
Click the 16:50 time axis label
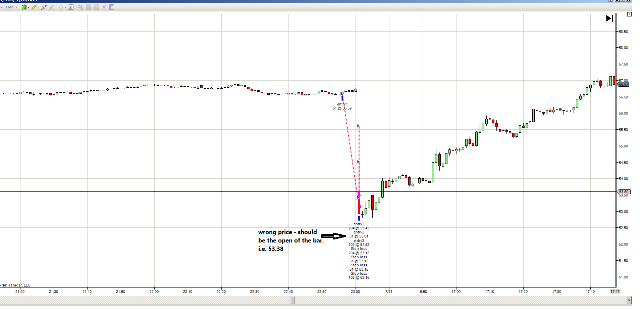[x=423, y=292]
